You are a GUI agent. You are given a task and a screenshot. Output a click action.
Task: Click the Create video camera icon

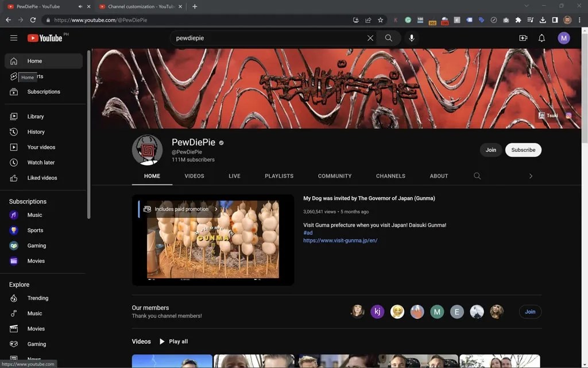(523, 38)
